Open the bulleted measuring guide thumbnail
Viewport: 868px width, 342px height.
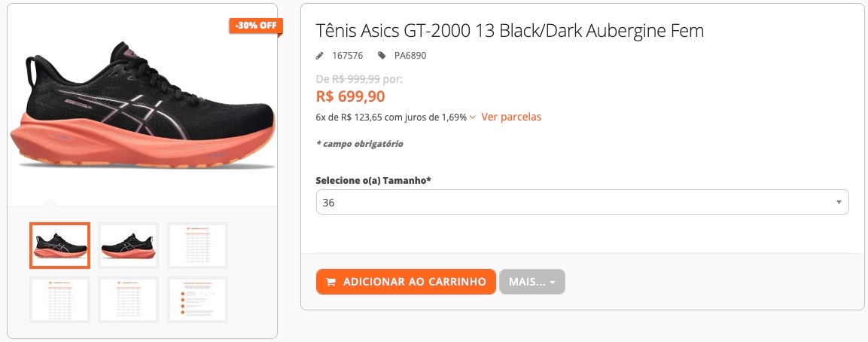pyautogui.click(x=197, y=300)
